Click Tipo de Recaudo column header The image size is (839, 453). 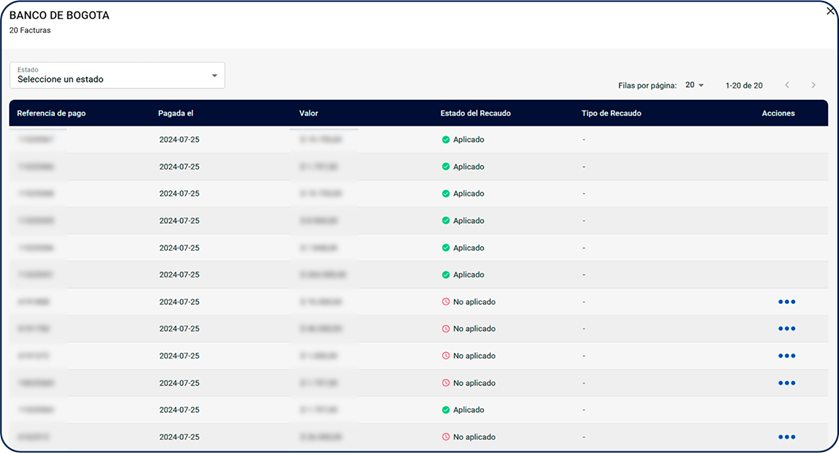coord(611,113)
